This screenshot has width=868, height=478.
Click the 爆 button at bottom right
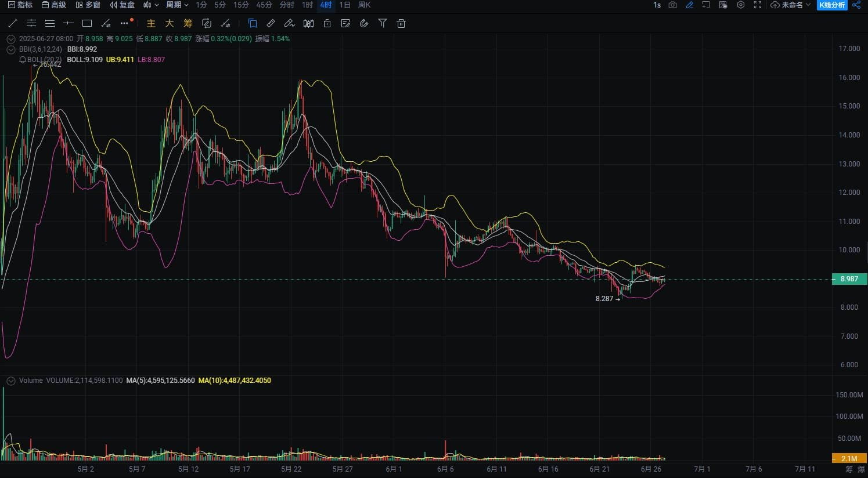click(x=861, y=469)
